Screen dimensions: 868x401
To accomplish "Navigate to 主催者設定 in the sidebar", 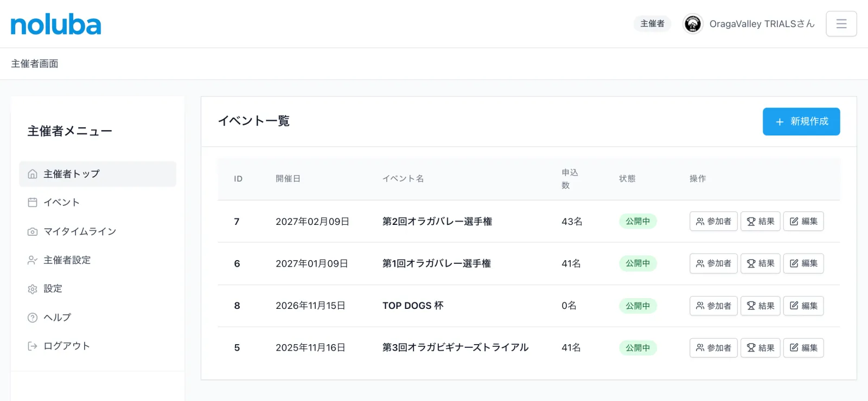I will [98, 260].
